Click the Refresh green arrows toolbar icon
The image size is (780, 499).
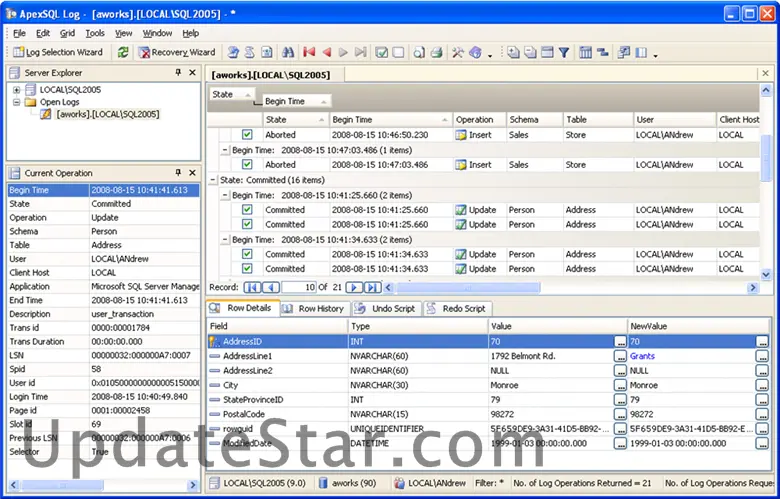pos(123,52)
